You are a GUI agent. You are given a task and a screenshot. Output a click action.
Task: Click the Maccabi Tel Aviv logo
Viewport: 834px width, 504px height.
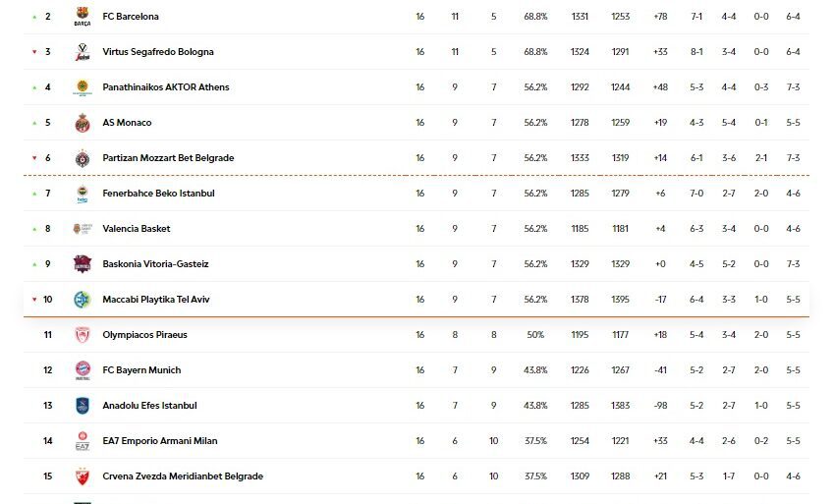click(83, 300)
